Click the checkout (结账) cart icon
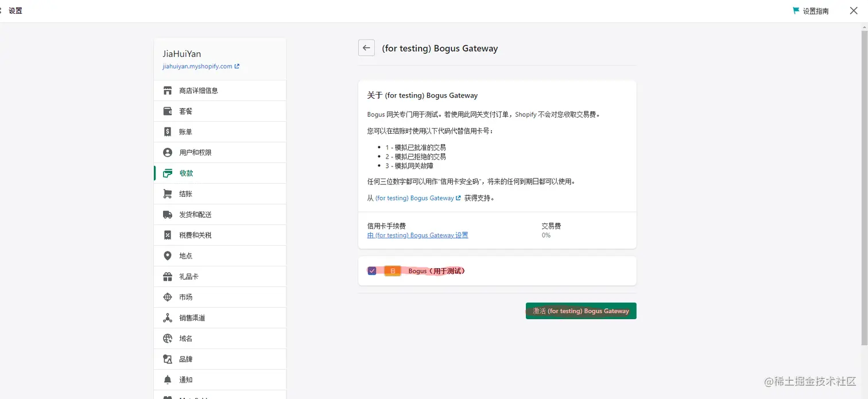Viewport: 868px width, 399px height. pyautogui.click(x=168, y=194)
